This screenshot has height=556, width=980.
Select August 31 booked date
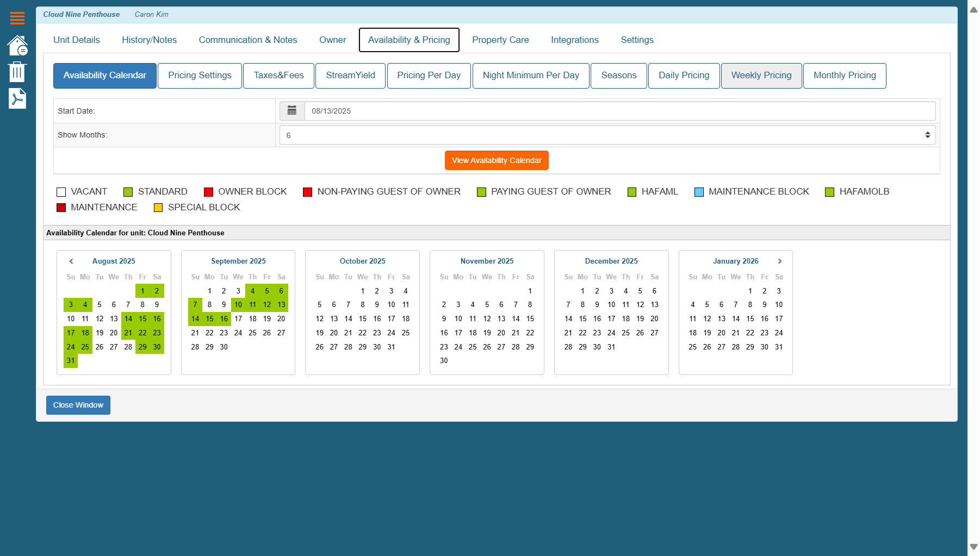(71, 361)
